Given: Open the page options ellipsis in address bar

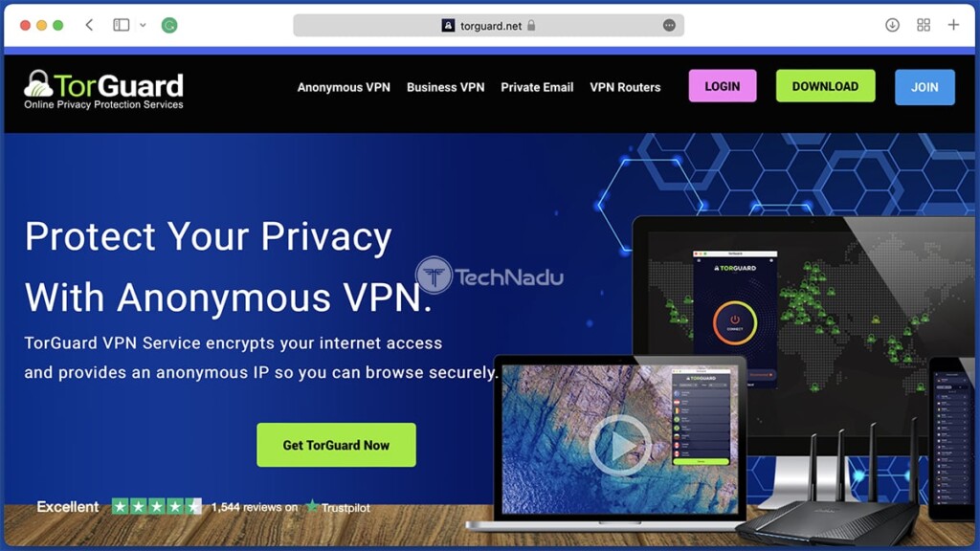Looking at the screenshot, I should (x=669, y=26).
